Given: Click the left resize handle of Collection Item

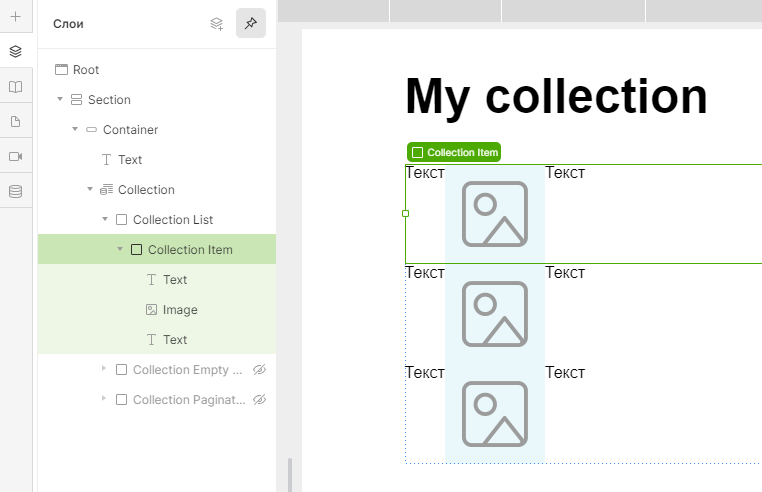Looking at the screenshot, I should click(x=406, y=213).
